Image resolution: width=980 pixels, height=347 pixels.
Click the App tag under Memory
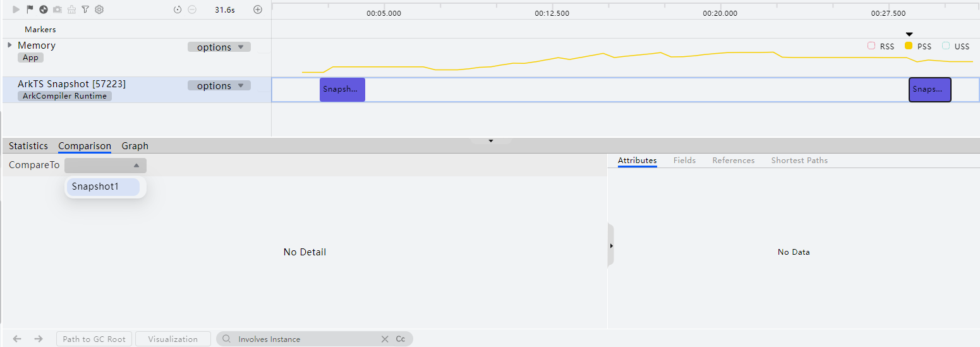pos(30,58)
